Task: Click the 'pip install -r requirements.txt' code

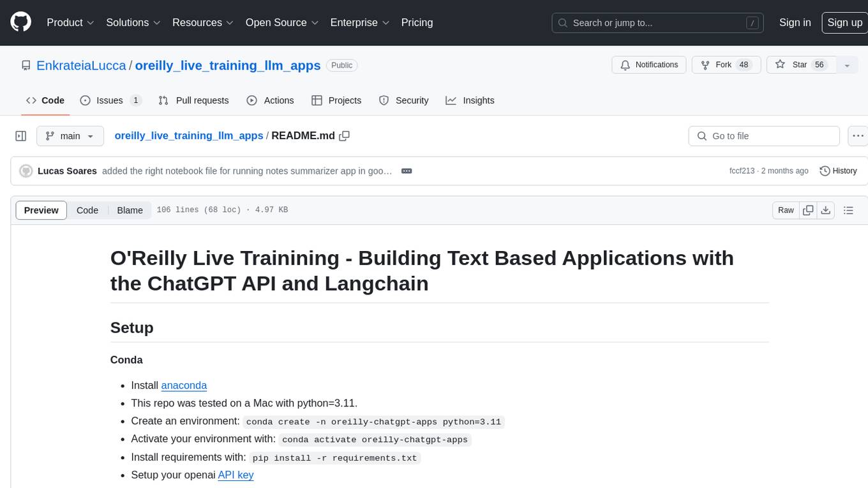Action: [x=335, y=458]
